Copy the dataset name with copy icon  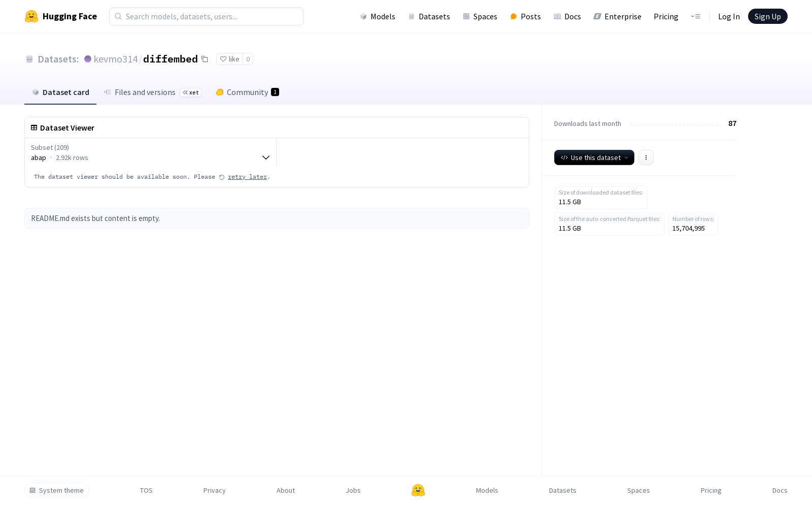[205, 59]
